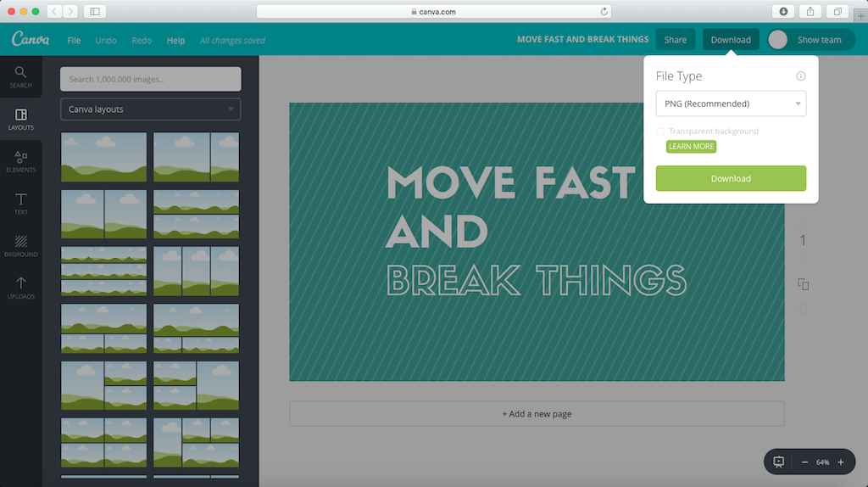
Task: Click the zoom level 64% display
Action: (x=822, y=462)
